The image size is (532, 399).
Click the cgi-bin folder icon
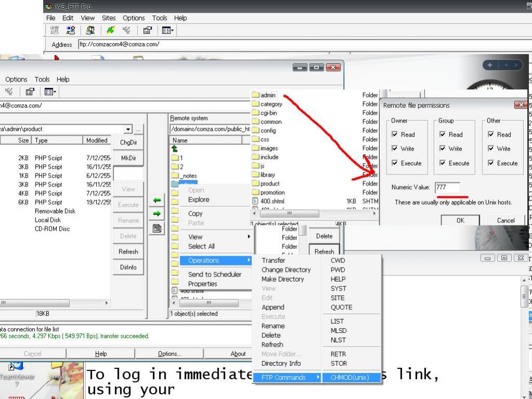pyautogui.click(x=256, y=112)
